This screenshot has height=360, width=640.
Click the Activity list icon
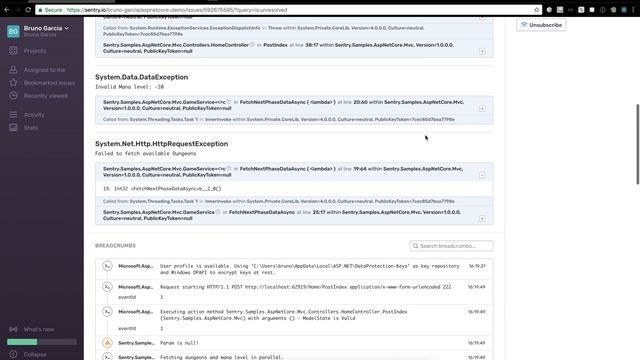[13, 114]
